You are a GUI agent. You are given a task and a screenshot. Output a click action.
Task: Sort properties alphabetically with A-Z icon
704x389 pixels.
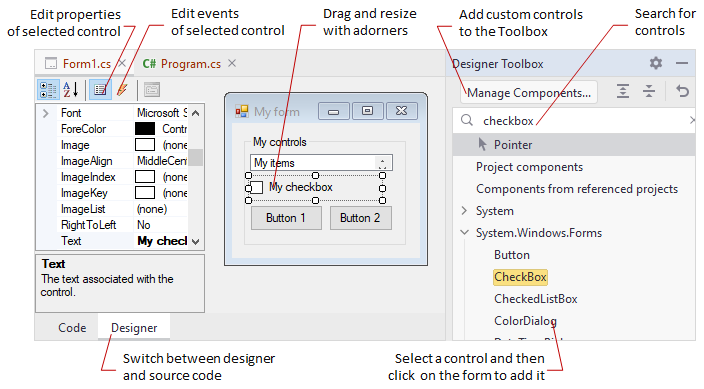coord(71,90)
